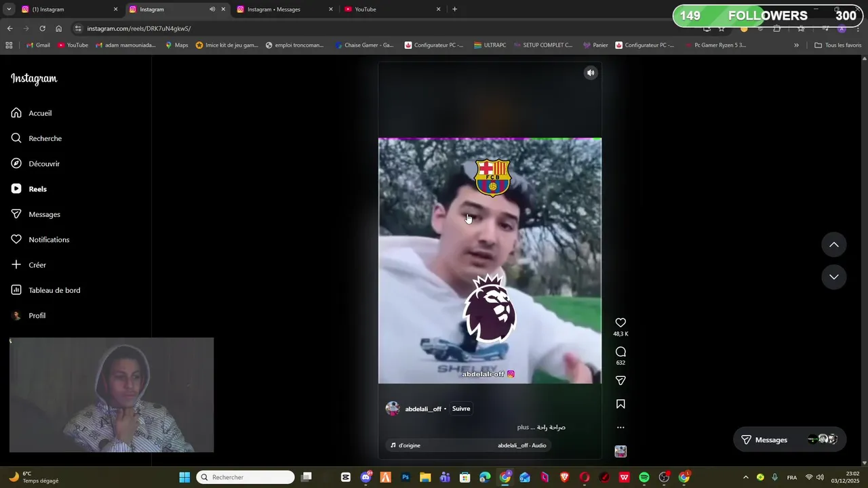Open the ULTRAPC bookmark
868x488 pixels.
point(490,45)
